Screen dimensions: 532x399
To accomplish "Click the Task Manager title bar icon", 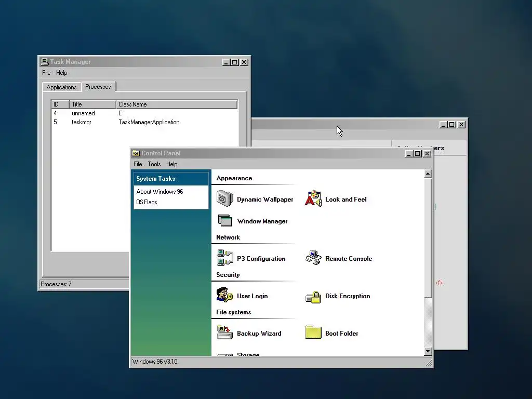I will pos(45,62).
